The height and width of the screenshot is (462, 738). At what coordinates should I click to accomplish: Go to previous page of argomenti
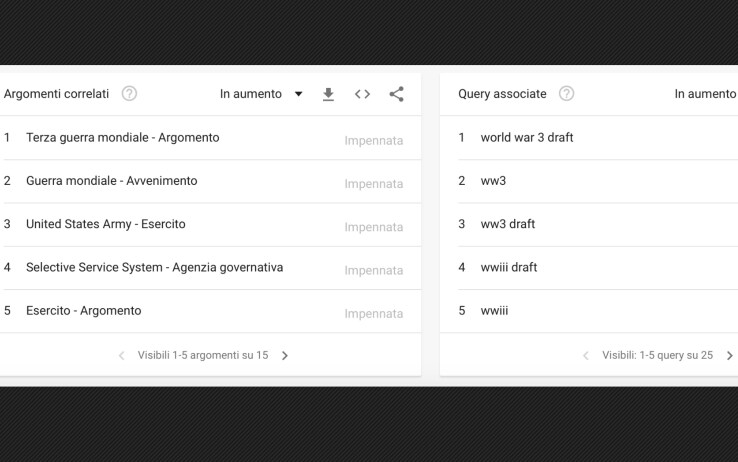tap(121, 356)
